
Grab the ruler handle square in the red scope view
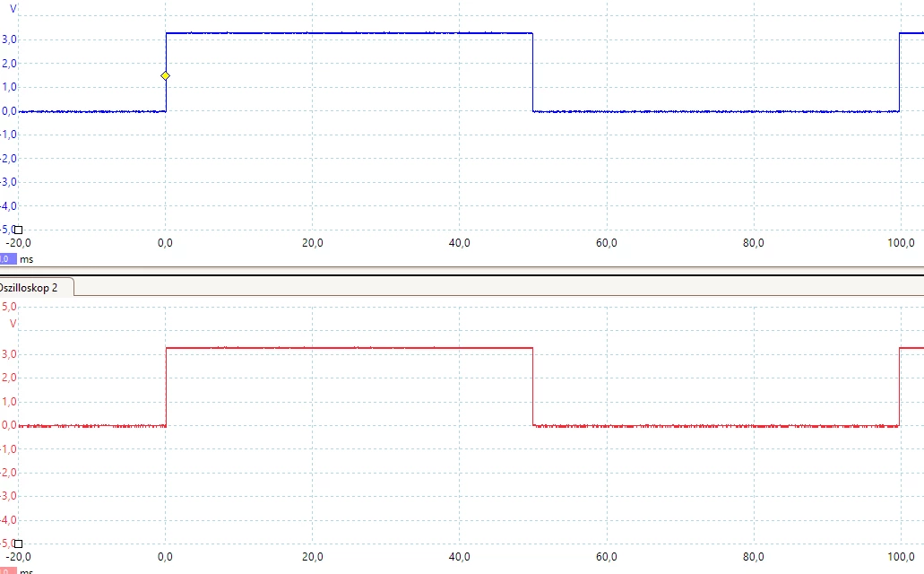18,544
